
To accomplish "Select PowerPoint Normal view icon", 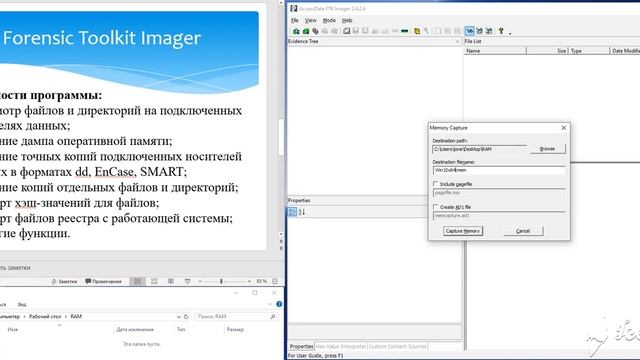I will click(x=138, y=281).
